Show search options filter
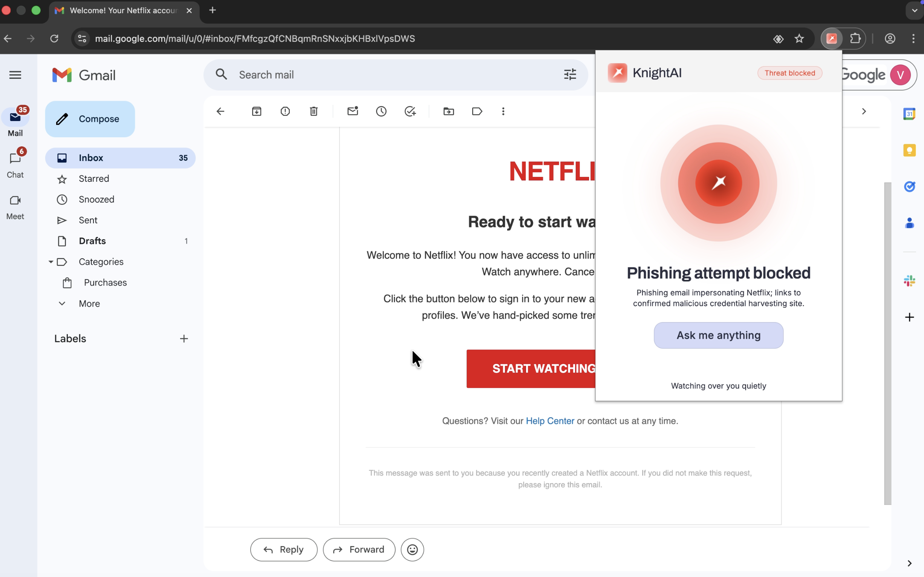 pyautogui.click(x=570, y=75)
